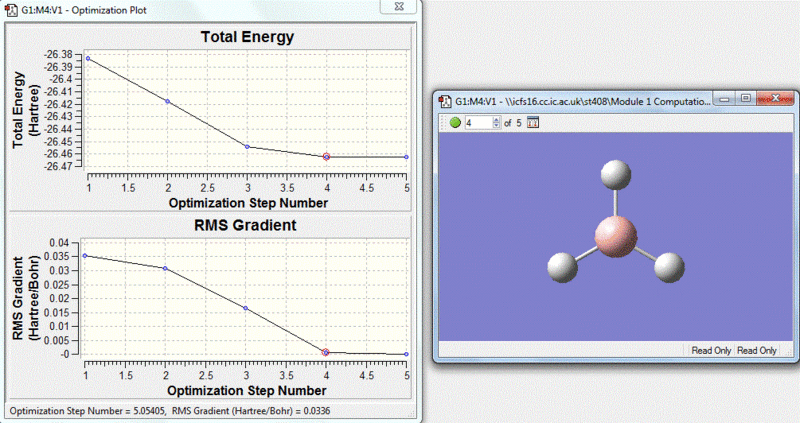Select the top hydrogen atom
Screen dimensions: 800x423
tap(614, 175)
